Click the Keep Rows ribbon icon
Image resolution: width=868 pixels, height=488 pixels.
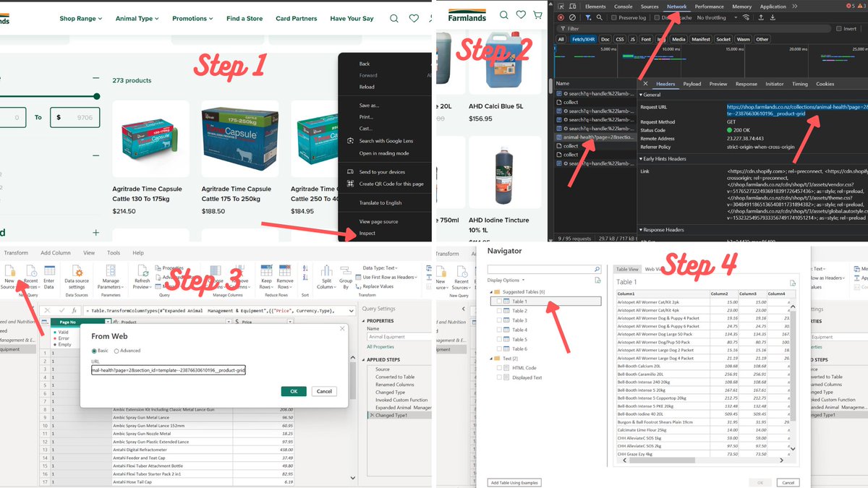(x=266, y=270)
